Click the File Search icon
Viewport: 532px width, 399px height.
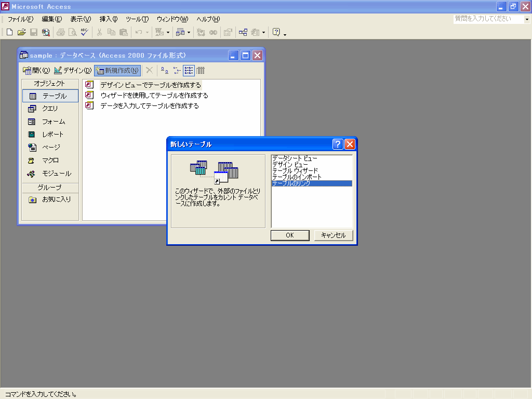pos(46,32)
